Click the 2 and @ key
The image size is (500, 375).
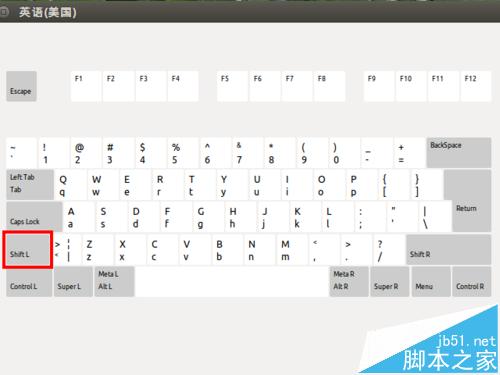coord(86,153)
